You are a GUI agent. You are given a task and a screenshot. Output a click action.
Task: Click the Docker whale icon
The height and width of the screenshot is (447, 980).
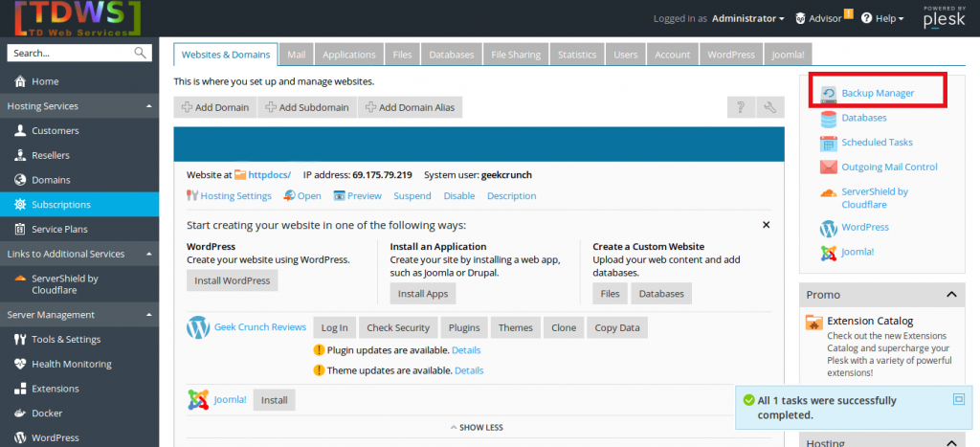point(20,413)
